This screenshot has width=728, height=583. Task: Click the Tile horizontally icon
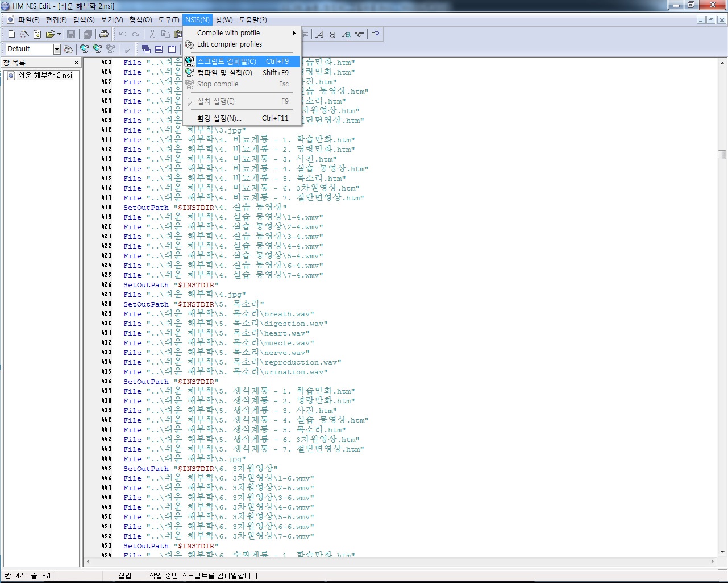[159, 49]
